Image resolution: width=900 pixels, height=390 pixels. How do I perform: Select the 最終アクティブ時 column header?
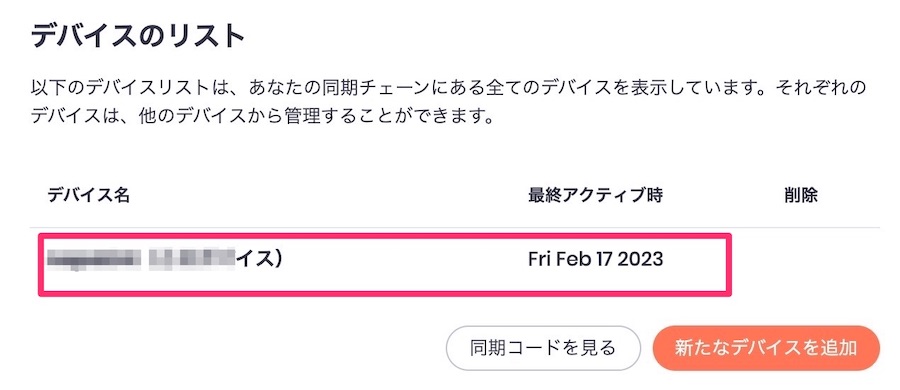595,196
